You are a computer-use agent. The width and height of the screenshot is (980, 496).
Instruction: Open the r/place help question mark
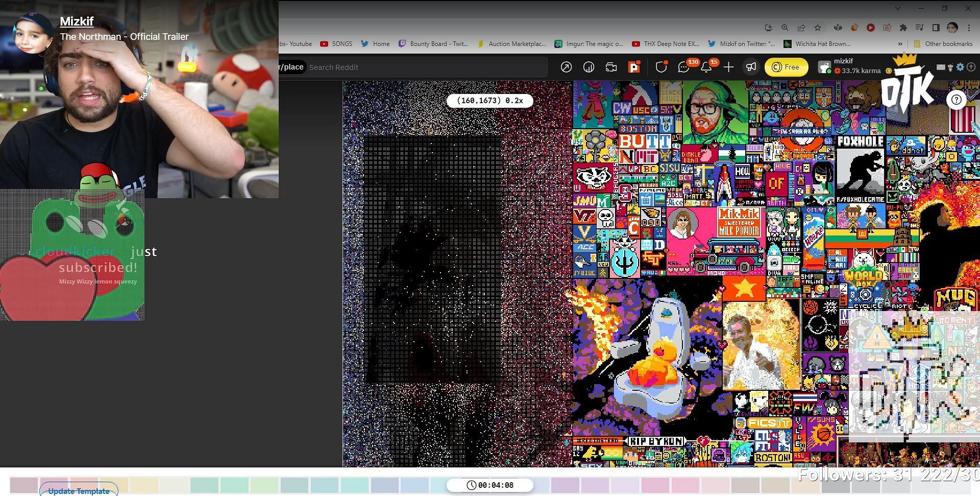[957, 100]
